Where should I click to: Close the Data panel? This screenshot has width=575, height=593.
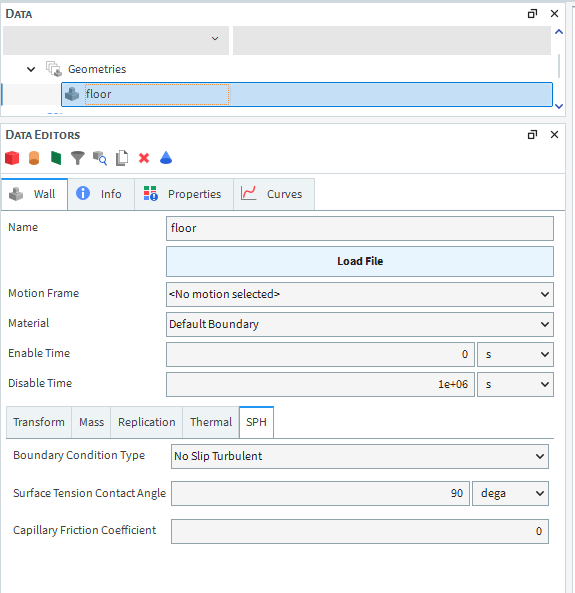[x=555, y=14]
